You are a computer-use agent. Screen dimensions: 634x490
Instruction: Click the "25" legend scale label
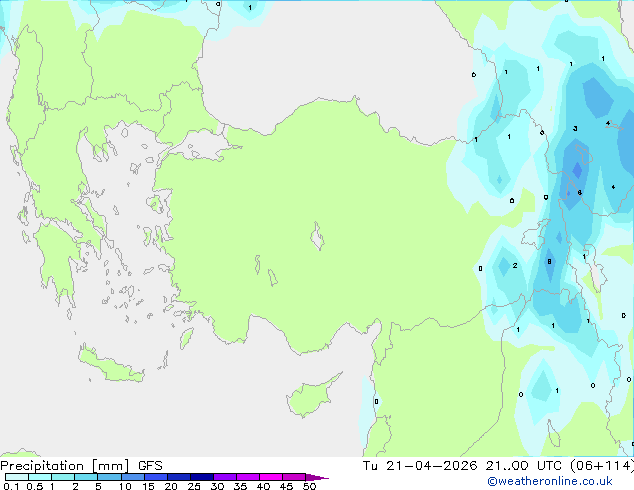194,486
